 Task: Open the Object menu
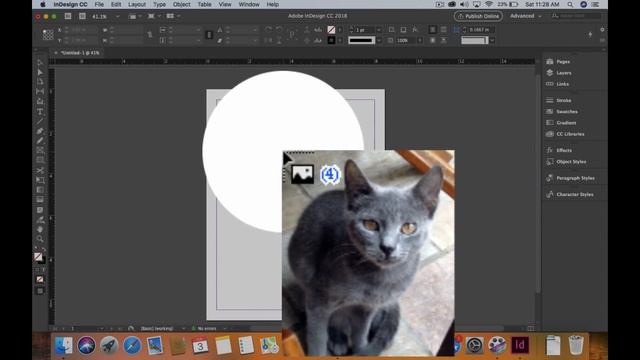[181, 4]
